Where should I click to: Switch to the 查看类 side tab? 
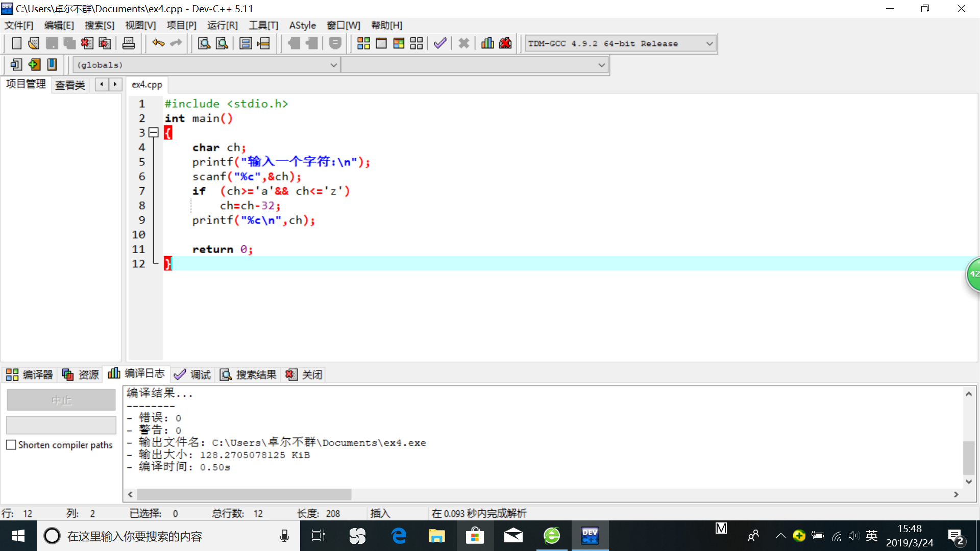(70, 85)
